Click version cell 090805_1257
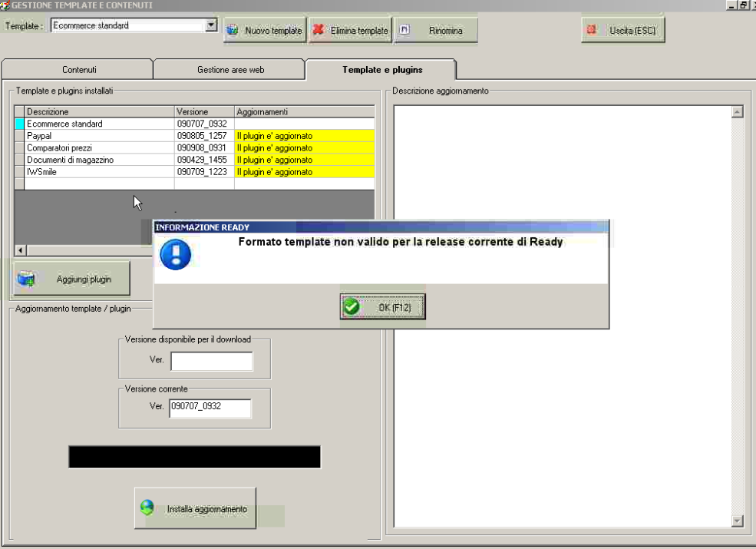The height and width of the screenshot is (549, 756). click(204, 136)
